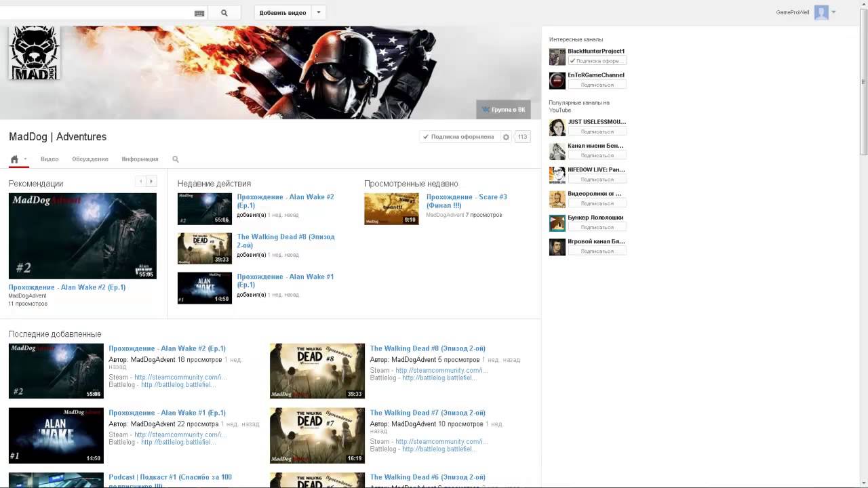868x488 pixels.
Task: Show next recommendation with right arrow
Action: pos(151,181)
